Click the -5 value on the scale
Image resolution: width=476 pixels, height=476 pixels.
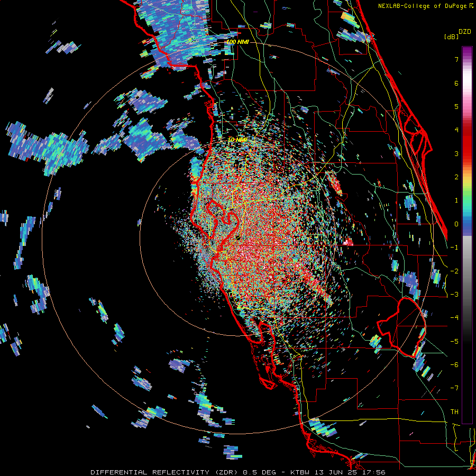pyautogui.click(x=454, y=342)
